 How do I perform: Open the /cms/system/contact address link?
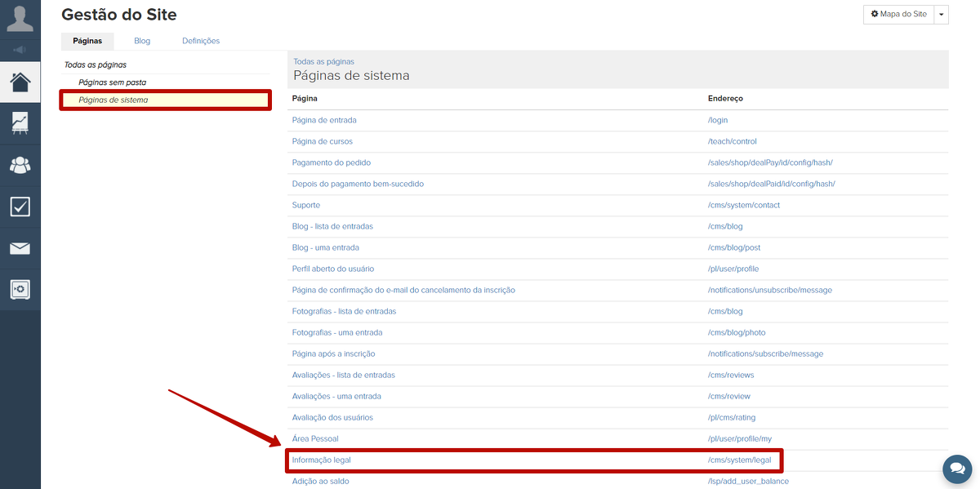pos(743,205)
